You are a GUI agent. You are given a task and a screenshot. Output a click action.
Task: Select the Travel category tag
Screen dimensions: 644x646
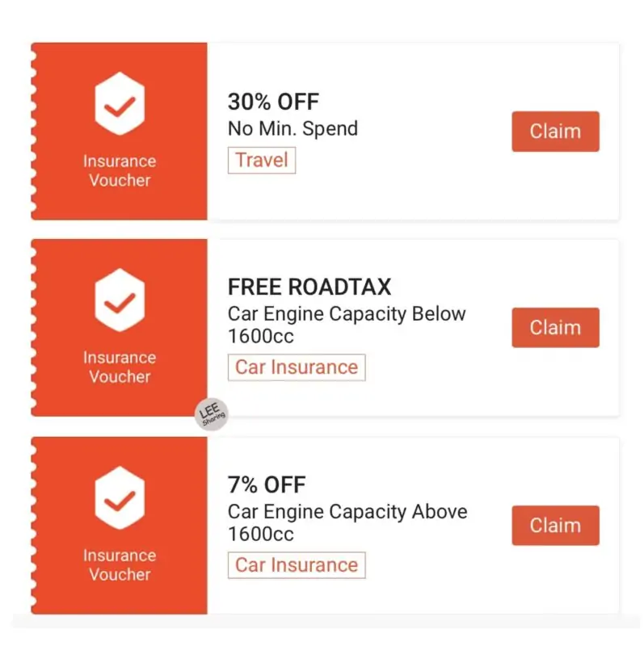[262, 160]
